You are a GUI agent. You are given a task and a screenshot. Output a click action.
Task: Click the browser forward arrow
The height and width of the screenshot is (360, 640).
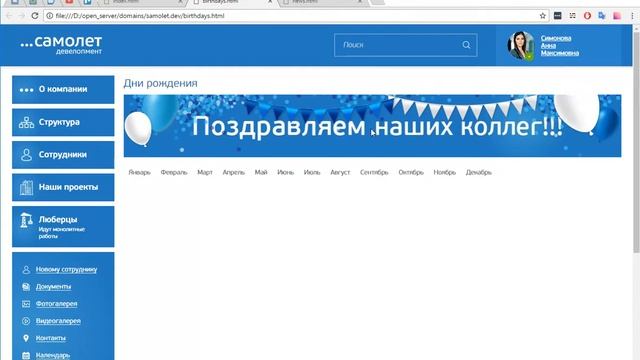[x=22, y=16]
